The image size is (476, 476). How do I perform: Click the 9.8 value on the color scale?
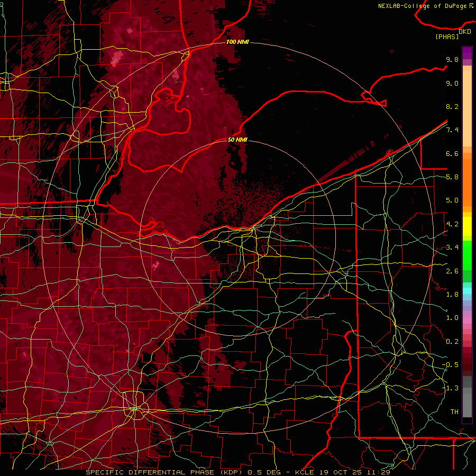coord(452,59)
